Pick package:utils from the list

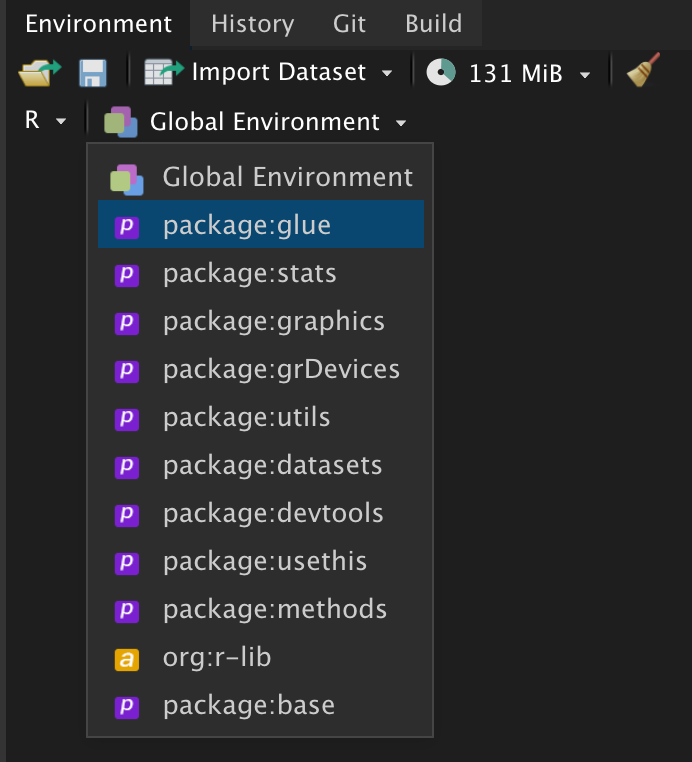[x=261, y=417]
